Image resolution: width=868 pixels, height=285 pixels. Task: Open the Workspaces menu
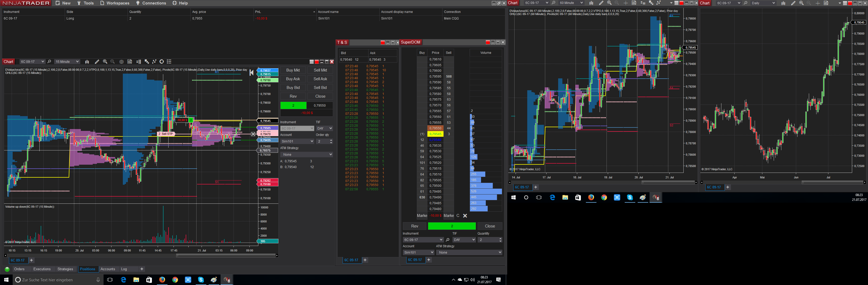coord(115,3)
